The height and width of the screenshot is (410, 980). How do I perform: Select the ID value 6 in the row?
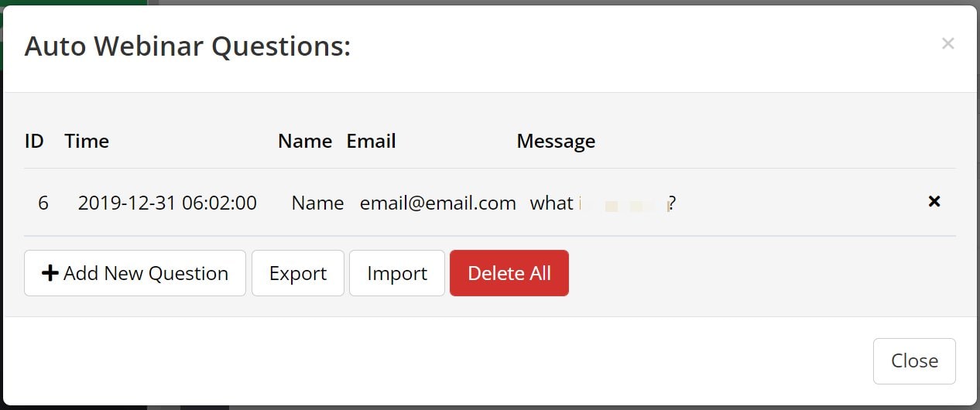point(43,203)
